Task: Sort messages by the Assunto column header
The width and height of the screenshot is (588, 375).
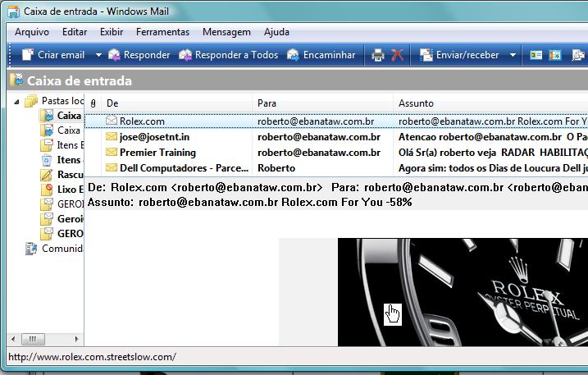Action: pos(416,103)
